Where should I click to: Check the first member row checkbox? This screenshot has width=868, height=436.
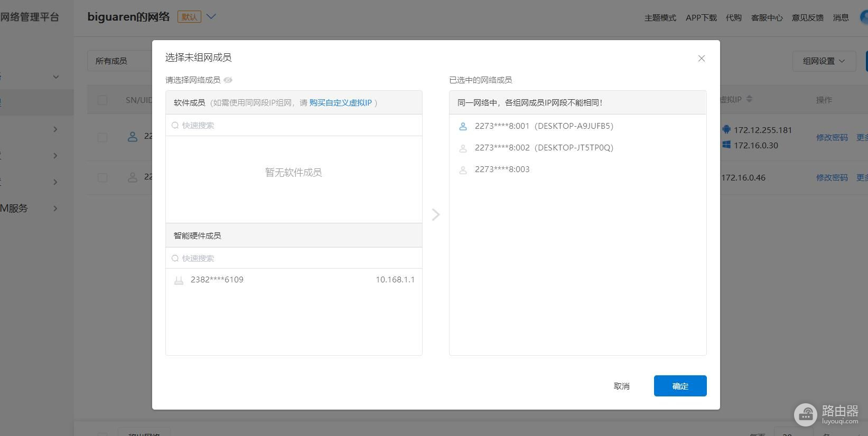(102, 137)
